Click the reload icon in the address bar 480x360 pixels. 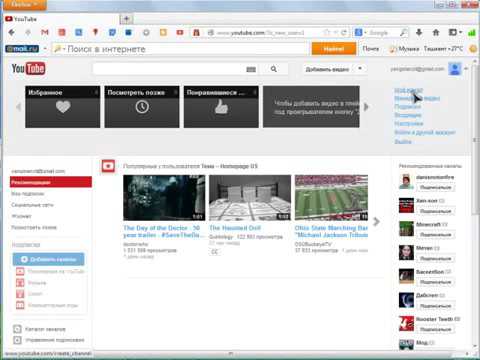pos(344,33)
